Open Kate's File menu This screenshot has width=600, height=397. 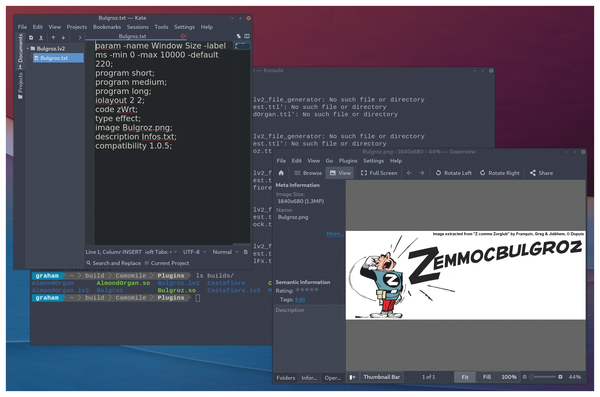point(22,27)
